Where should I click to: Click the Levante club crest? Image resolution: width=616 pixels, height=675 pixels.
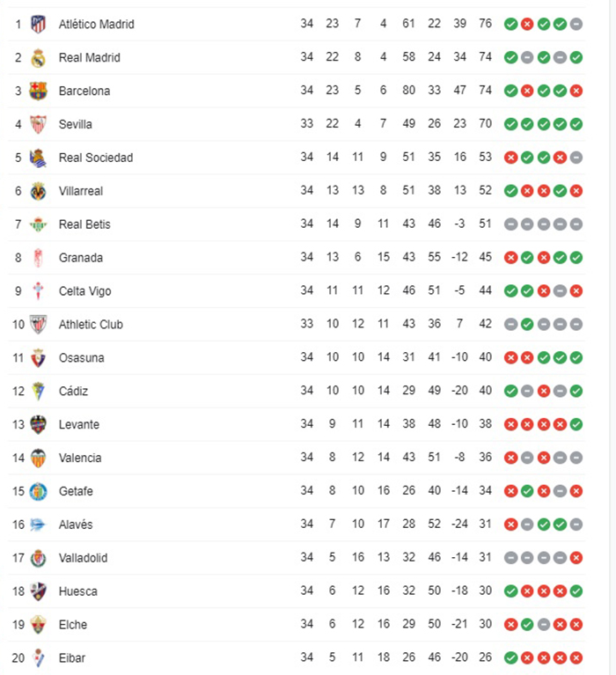pyautogui.click(x=39, y=424)
